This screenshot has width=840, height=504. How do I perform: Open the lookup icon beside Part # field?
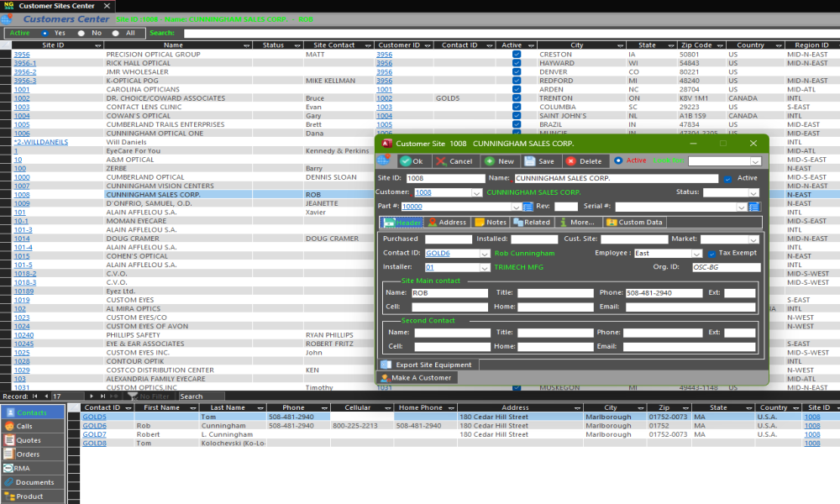528,207
